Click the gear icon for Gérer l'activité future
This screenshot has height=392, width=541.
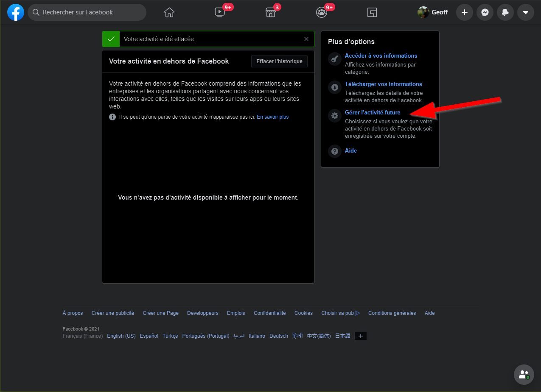[335, 116]
